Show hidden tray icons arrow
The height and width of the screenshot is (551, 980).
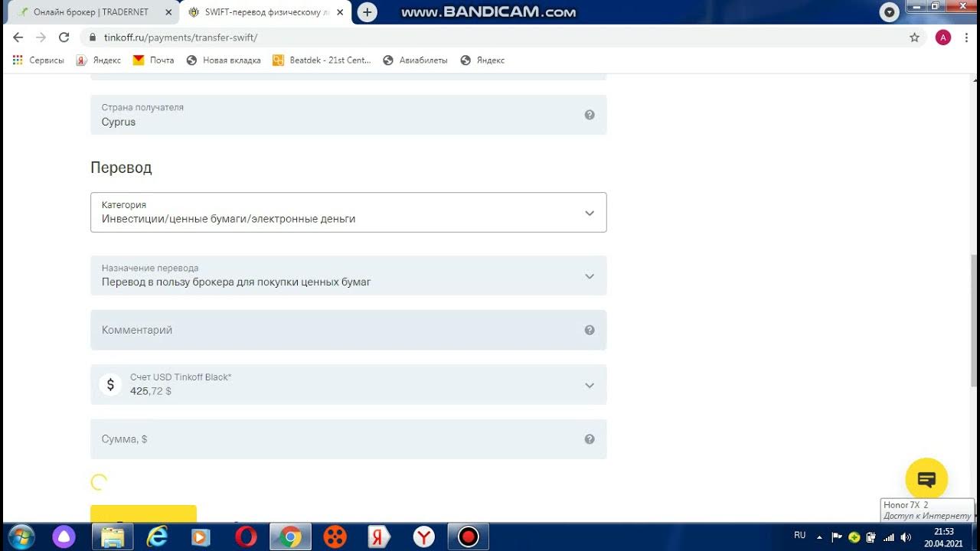(820, 536)
